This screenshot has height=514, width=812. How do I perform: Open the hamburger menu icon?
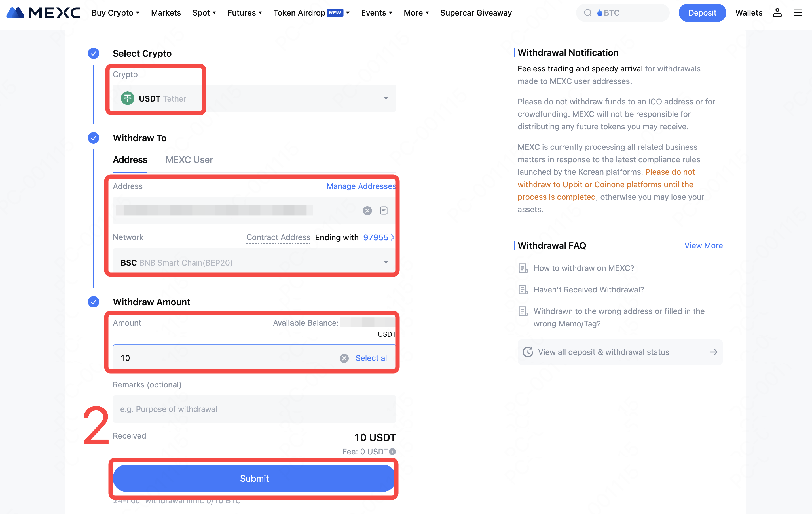(x=798, y=13)
